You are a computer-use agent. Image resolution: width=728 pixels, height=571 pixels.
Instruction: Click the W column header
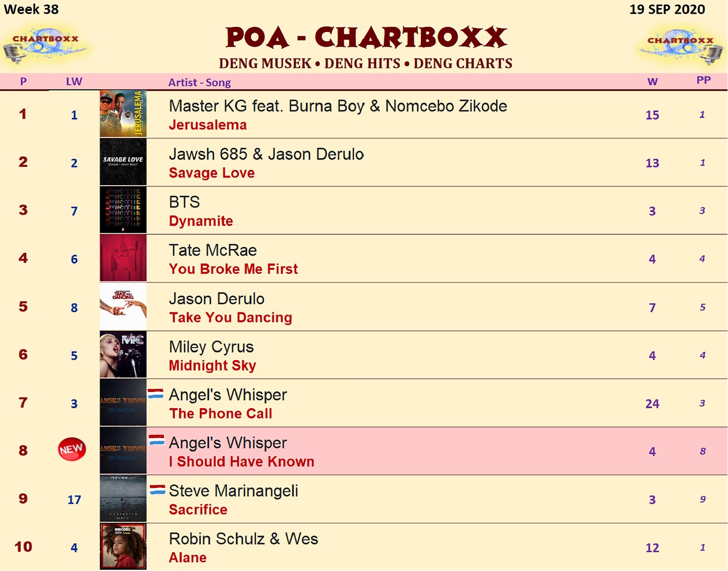(x=652, y=82)
